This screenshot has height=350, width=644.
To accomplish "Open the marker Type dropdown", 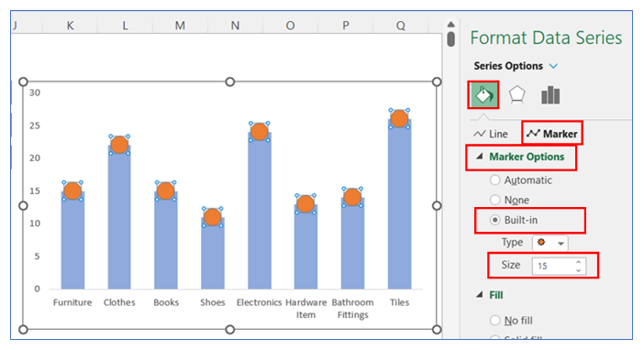I will coord(550,243).
